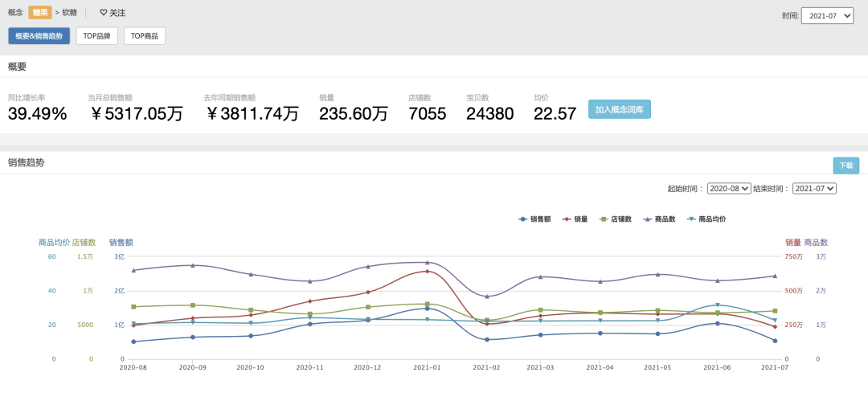
Task: Click the 加入概念词库 button
Action: pyautogui.click(x=620, y=109)
